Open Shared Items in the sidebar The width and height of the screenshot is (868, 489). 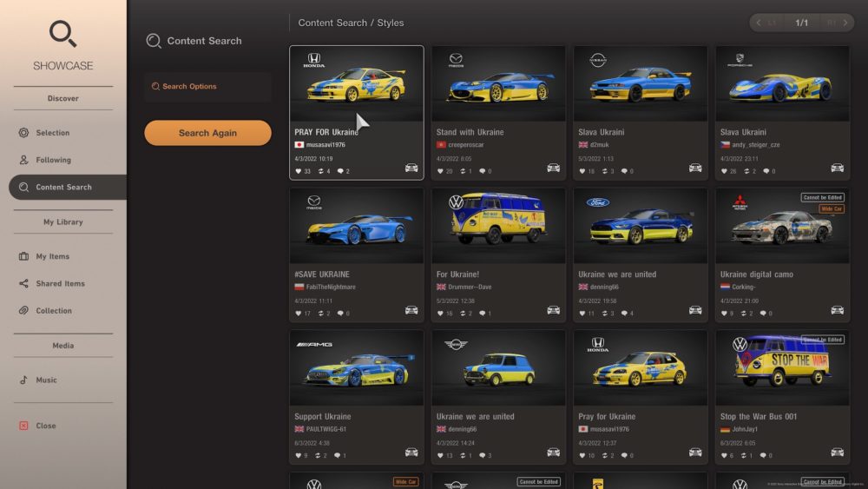click(60, 283)
